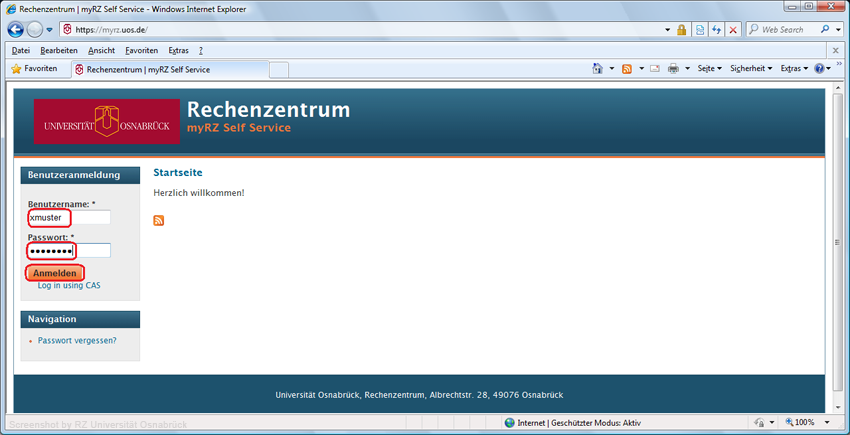The width and height of the screenshot is (850, 435).
Task: Click the Universität Osnabrück logo
Action: pyautogui.click(x=107, y=121)
